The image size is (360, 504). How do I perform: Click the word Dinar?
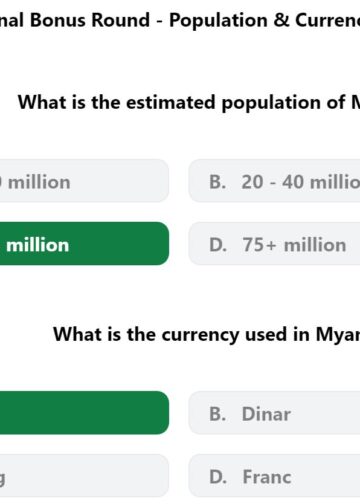[x=266, y=414]
